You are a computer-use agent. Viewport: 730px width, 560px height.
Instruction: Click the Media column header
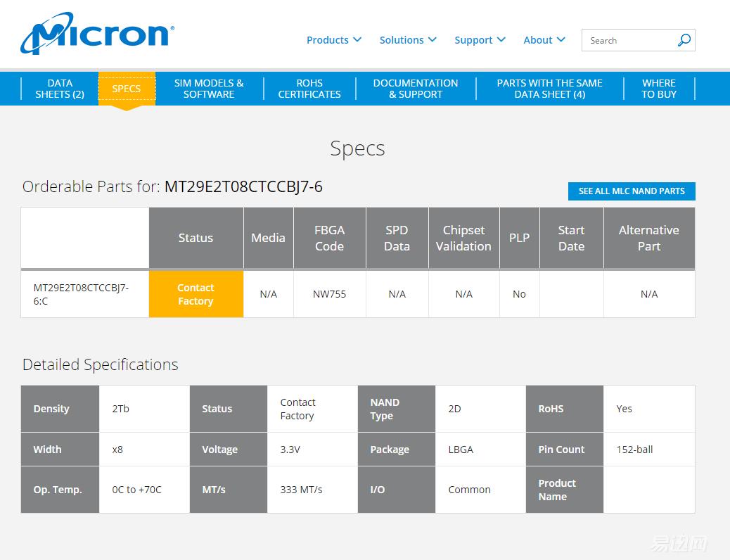pyautogui.click(x=268, y=238)
